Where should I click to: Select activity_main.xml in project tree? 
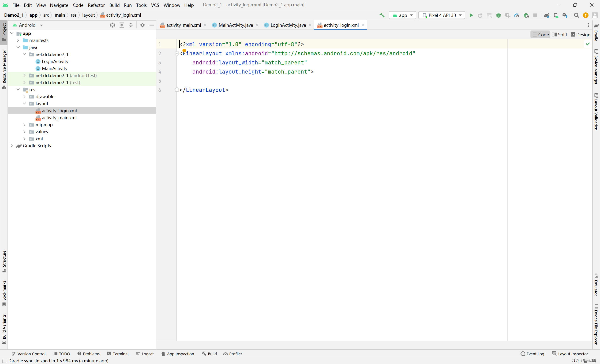(59, 118)
